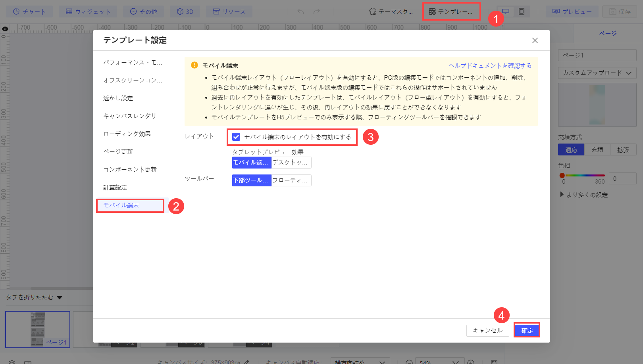Switch to the 拡張 fill tab
This screenshot has width=643, height=364.
(x=623, y=149)
